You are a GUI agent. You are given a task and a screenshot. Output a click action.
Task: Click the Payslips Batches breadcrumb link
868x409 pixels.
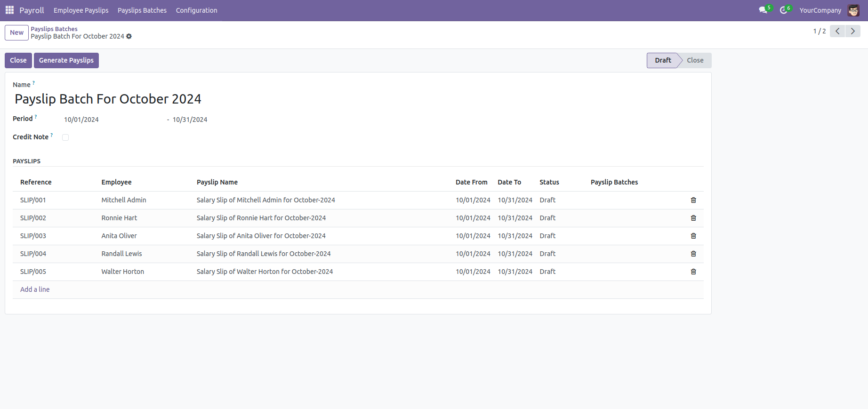coord(54,29)
